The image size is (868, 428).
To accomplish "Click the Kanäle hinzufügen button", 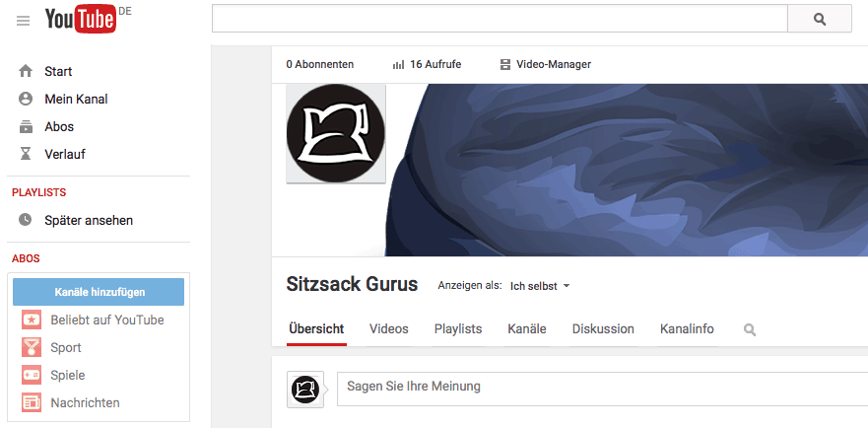I will pyautogui.click(x=99, y=292).
